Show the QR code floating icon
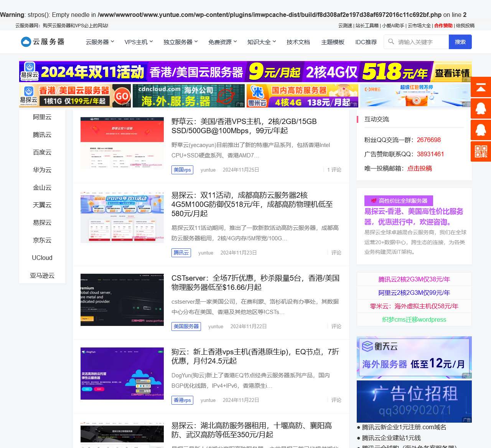The width and height of the screenshot is (491, 448). point(481,151)
